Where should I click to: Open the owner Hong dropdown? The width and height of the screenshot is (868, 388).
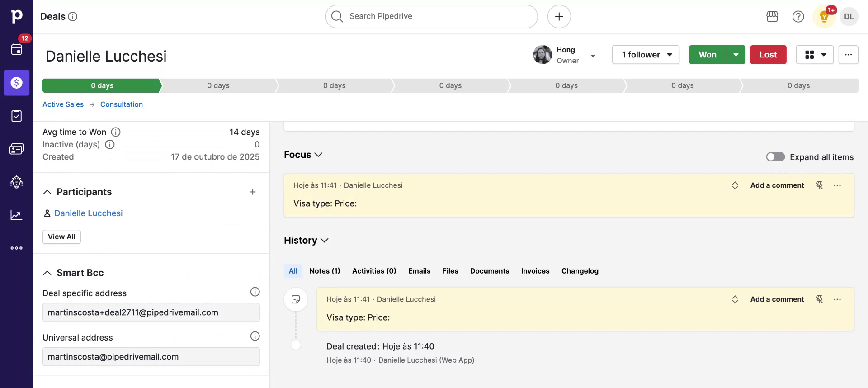[593, 56]
